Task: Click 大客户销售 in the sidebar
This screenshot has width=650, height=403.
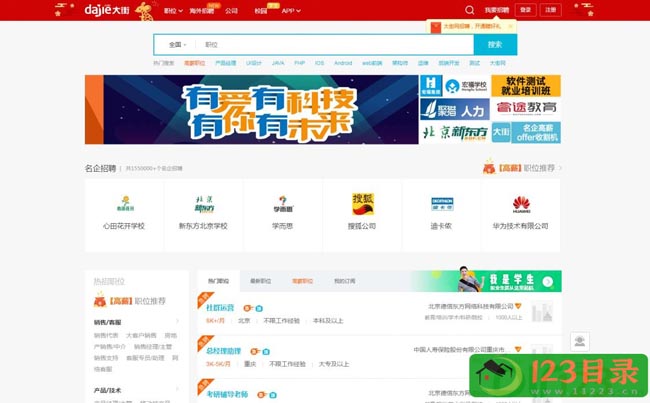Action: point(141,335)
